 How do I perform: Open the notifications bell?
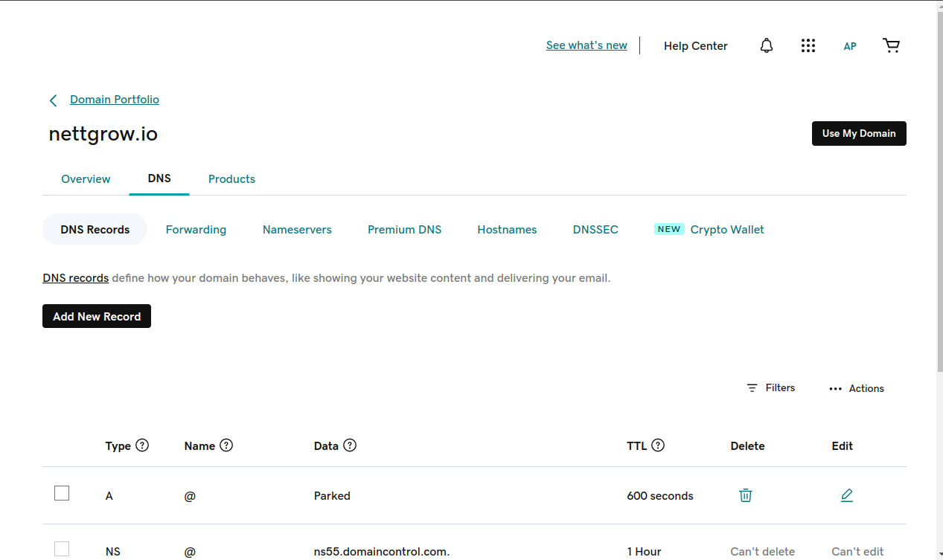[x=766, y=46]
